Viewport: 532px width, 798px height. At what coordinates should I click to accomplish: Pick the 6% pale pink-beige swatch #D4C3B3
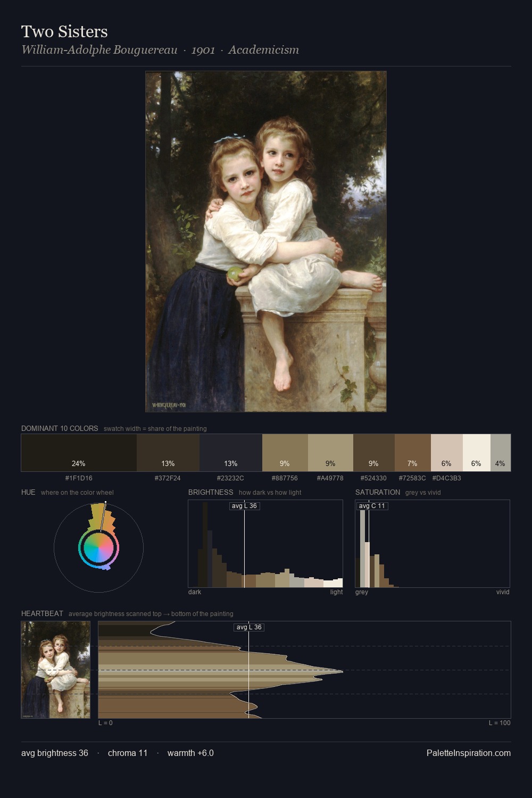point(447,453)
